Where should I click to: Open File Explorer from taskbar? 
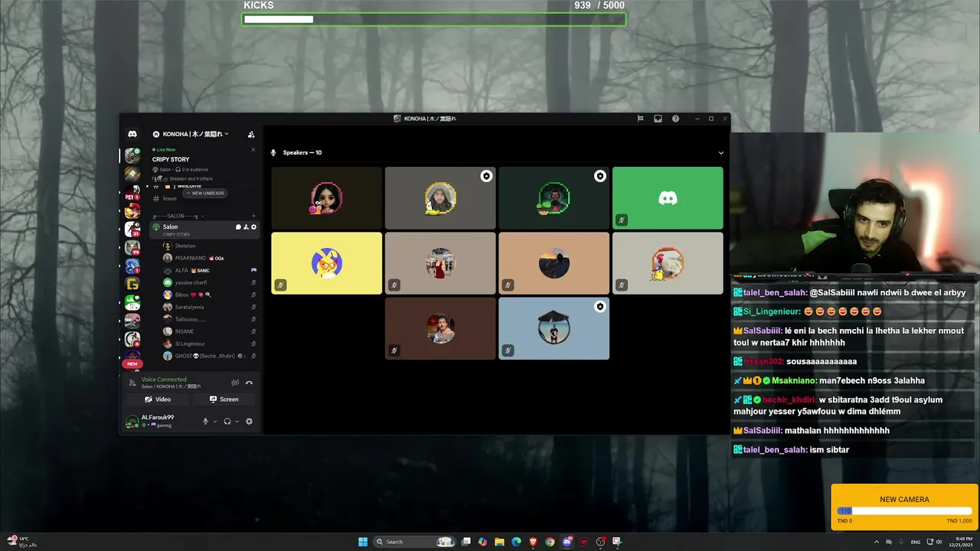coord(499,542)
